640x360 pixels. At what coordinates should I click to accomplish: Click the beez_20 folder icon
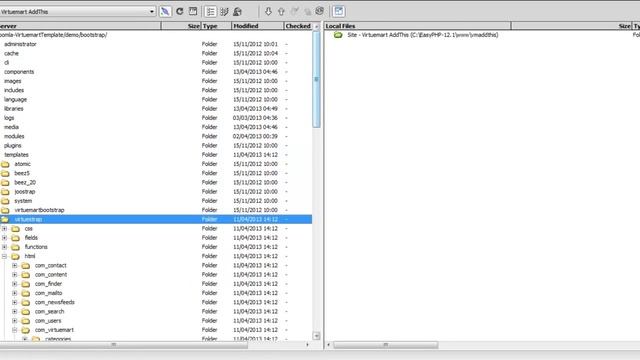click(x=5, y=182)
